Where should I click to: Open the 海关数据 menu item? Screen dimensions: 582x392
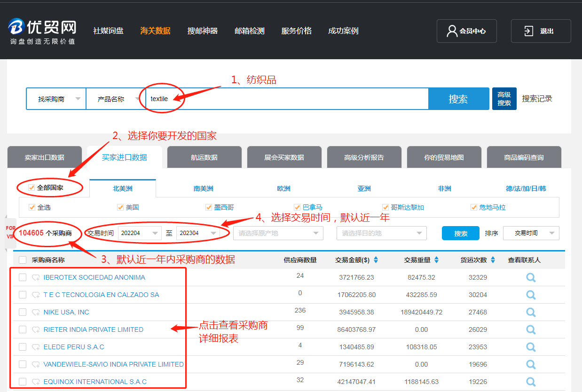click(155, 31)
